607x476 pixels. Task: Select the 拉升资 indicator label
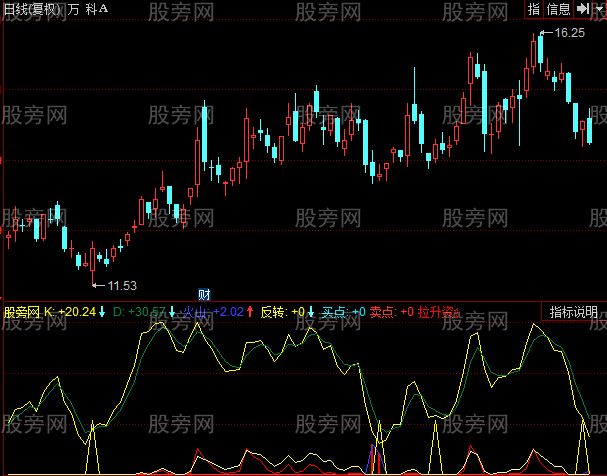pos(438,312)
